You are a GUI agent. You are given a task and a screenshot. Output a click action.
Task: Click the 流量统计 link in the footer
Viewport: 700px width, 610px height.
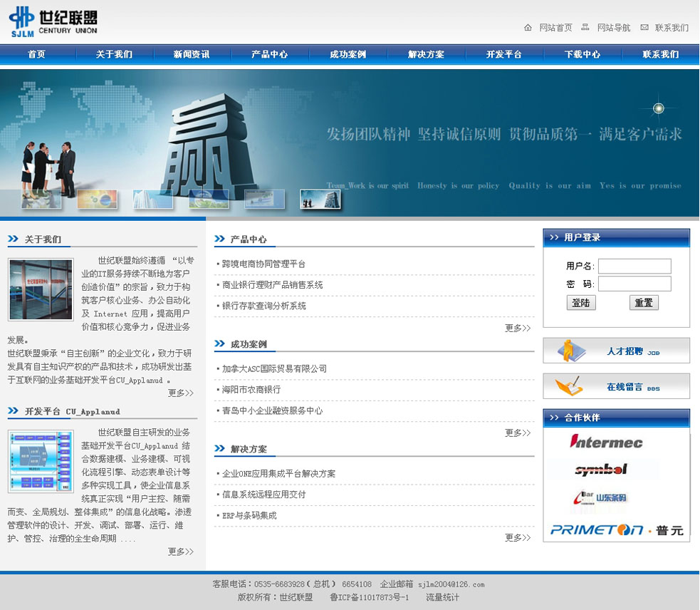[x=442, y=597]
